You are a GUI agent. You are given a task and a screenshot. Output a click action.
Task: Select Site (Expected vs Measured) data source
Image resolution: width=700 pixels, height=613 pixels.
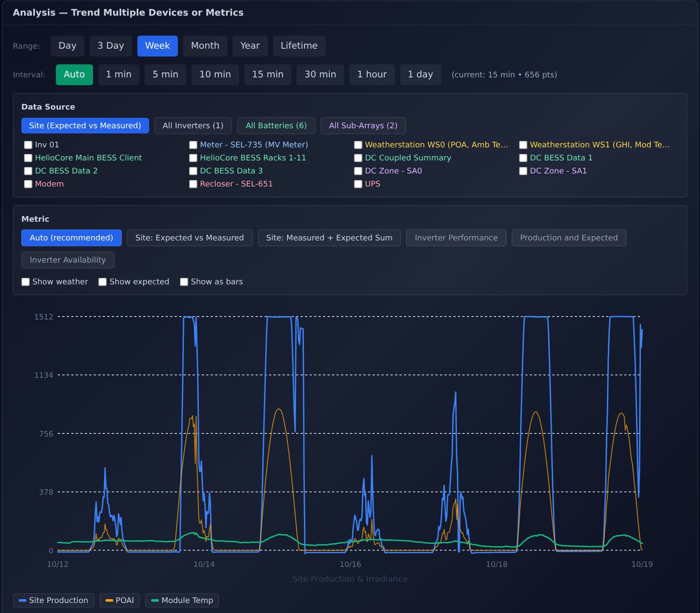click(85, 125)
